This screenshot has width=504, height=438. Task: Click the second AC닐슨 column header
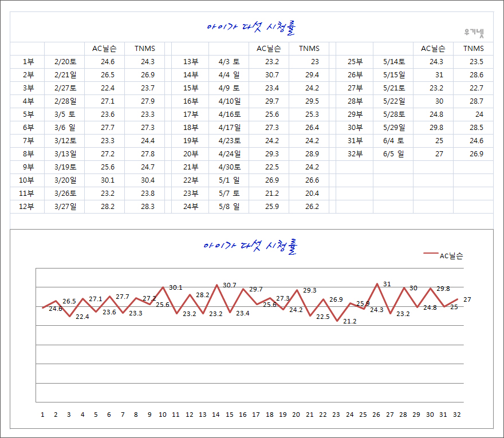point(269,49)
